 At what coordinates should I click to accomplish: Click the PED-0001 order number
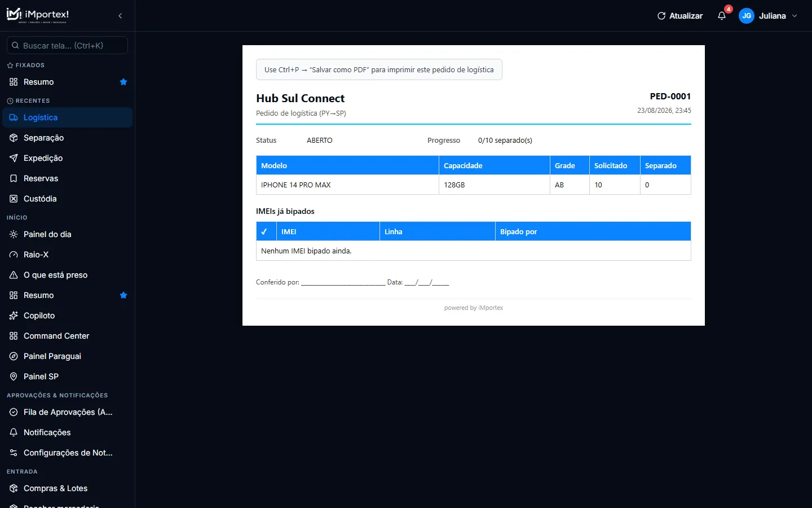[670, 97]
